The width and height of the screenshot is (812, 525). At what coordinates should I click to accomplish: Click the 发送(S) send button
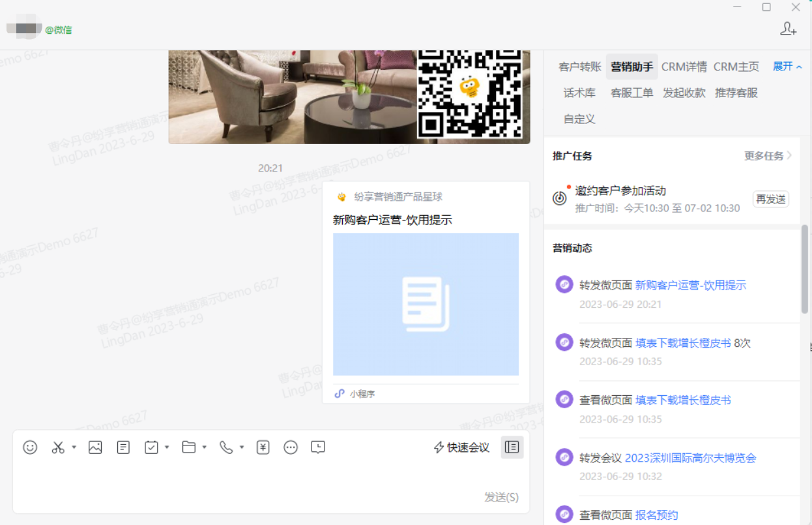[x=501, y=497]
